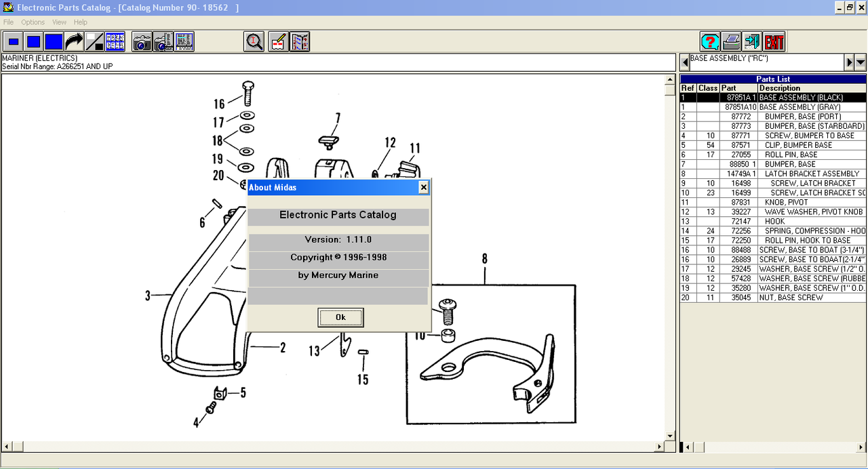
Task: Click the Description column header
Action: coord(812,88)
